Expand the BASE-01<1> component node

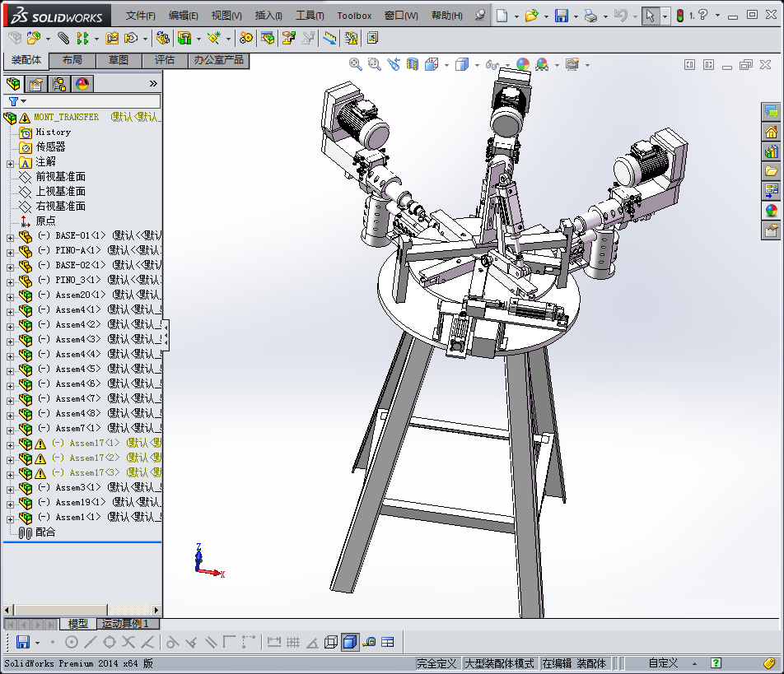pyautogui.click(x=10, y=237)
